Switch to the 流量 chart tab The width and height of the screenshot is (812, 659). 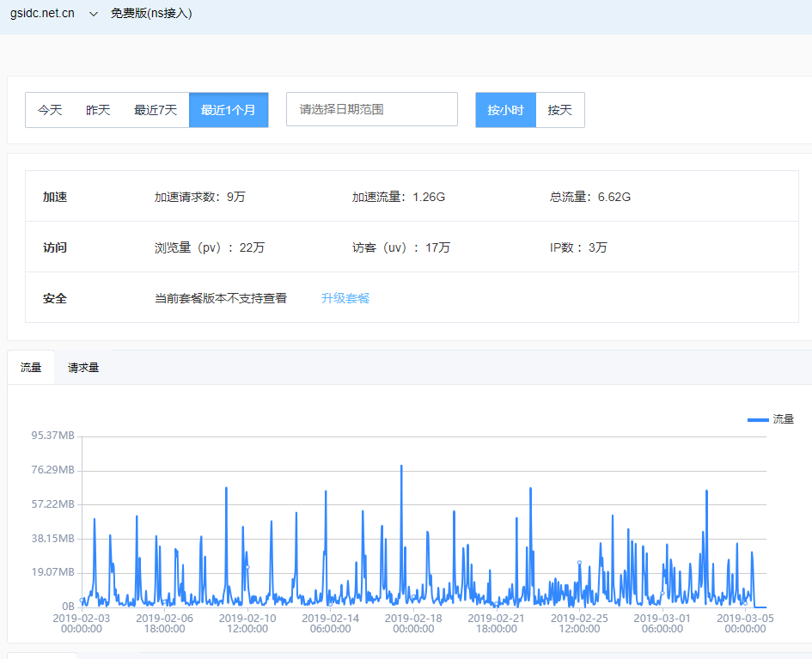coord(31,368)
